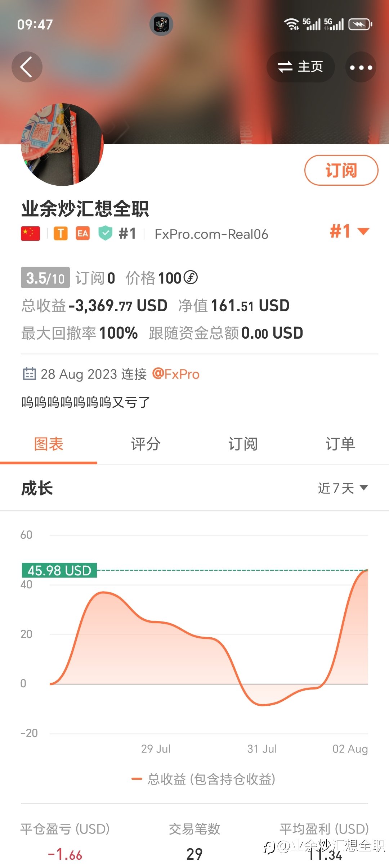Select the 图表 tab
Viewport: 389px width, 868px height.
pos(49,444)
